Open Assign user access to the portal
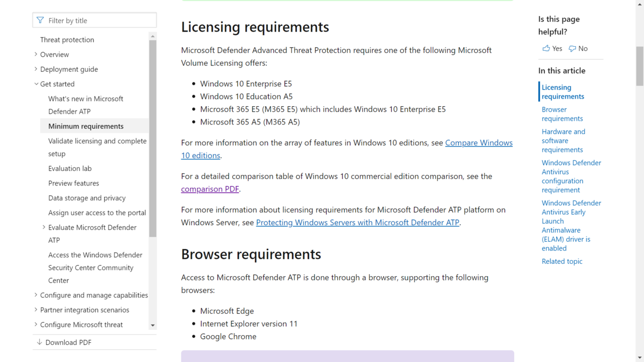This screenshot has width=644, height=362. [x=97, y=212]
